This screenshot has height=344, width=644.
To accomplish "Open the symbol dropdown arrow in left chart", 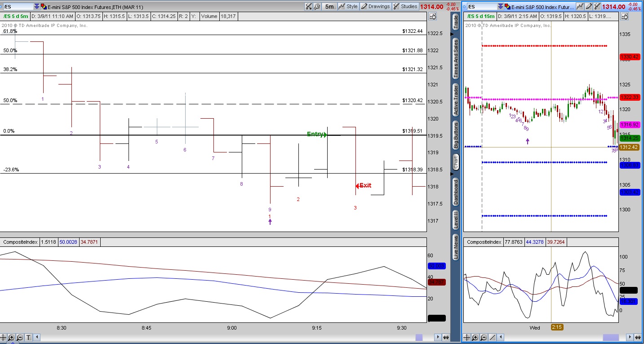I will click(36, 7).
